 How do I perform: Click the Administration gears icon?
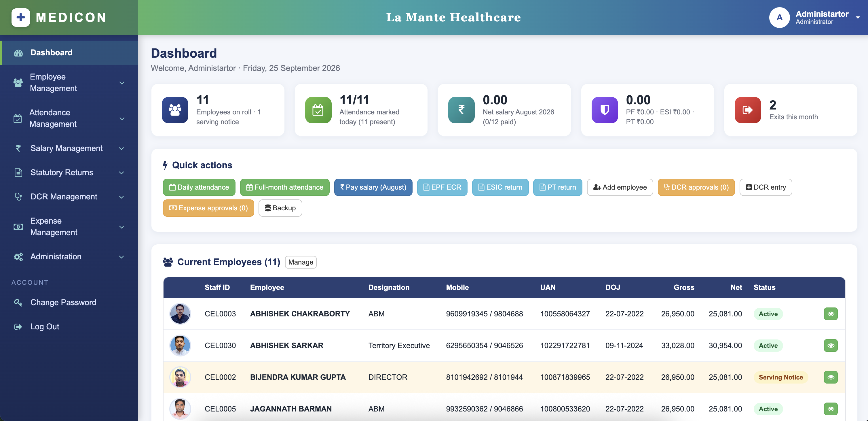click(x=18, y=257)
